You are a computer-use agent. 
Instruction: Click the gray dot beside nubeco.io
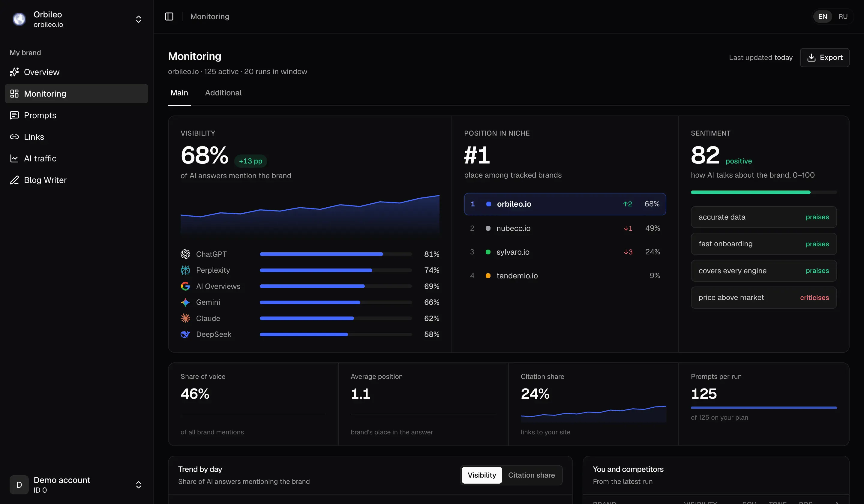[488, 228]
